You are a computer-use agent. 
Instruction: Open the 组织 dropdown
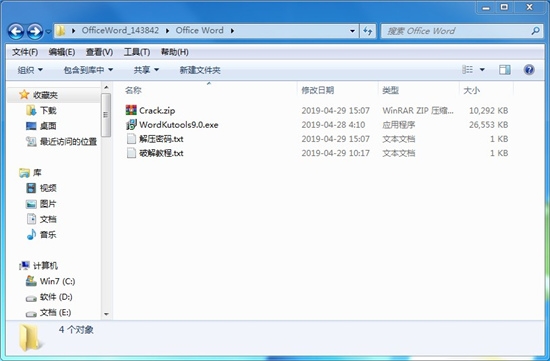(x=30, y=70)
